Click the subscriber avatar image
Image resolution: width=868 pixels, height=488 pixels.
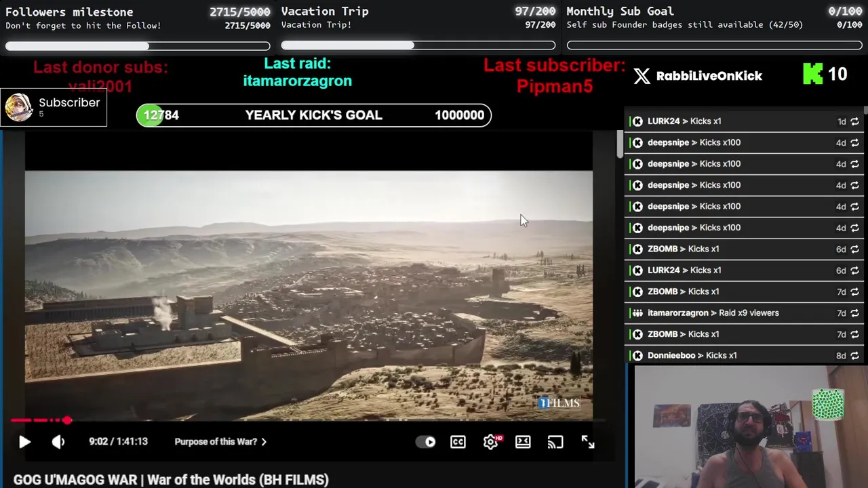(18, 108)
